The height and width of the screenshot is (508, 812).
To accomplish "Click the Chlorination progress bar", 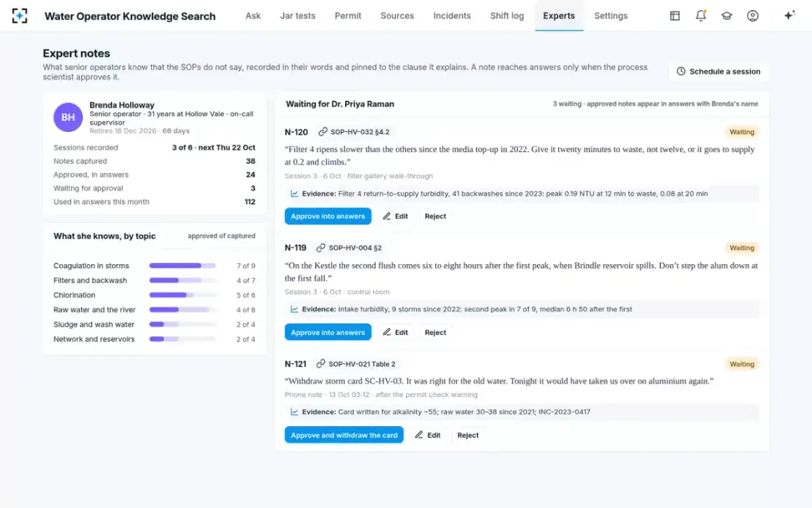I will tap(183, 295).
